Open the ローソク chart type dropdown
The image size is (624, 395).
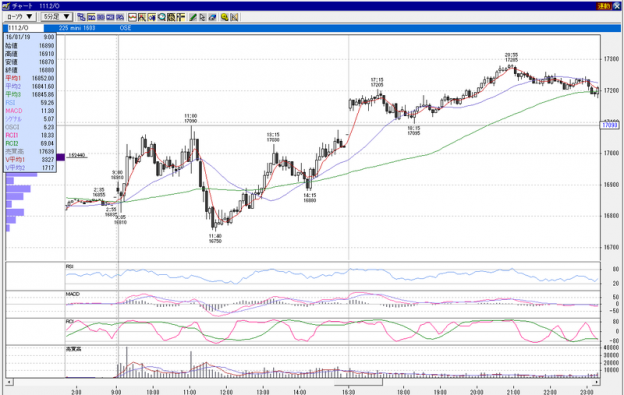(20, 17)
